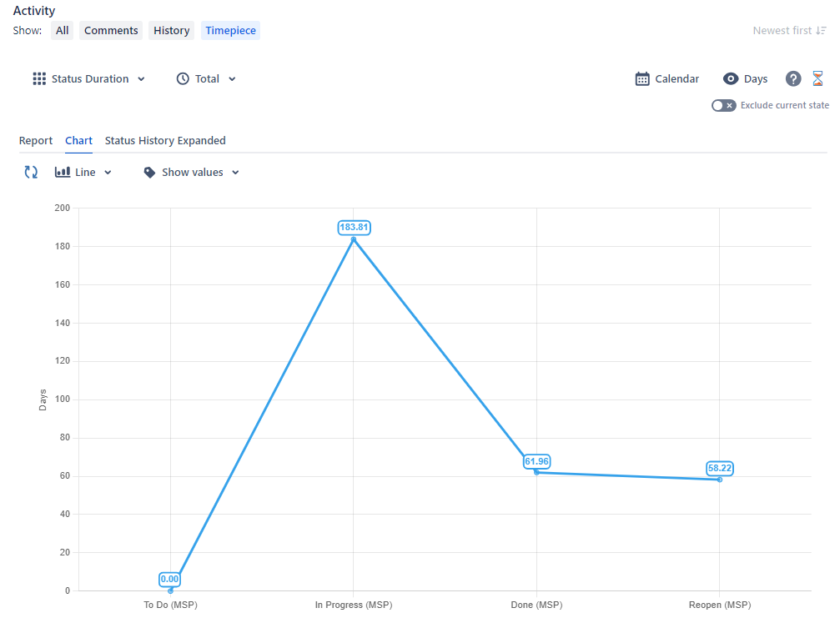Click the tag icon next to Show values
The image size is (840, 623).
[149, 172]
